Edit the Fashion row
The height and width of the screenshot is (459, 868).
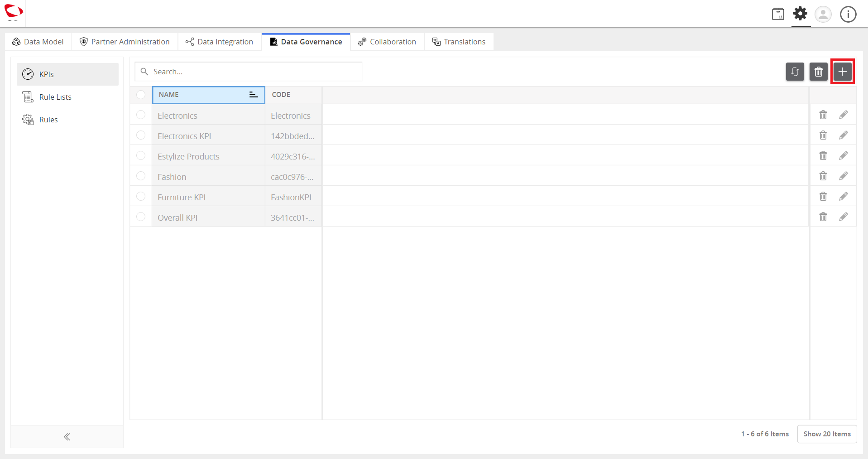(843, 176)
